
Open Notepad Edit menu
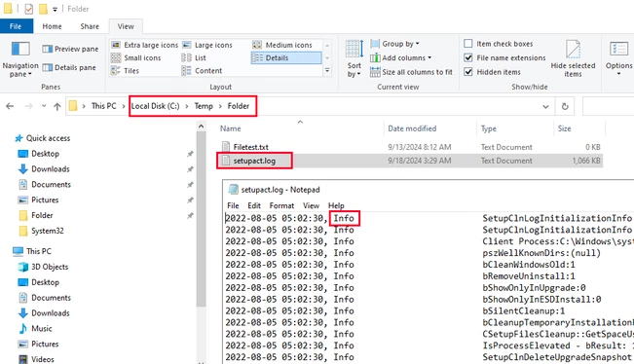(x=254, y=205)
